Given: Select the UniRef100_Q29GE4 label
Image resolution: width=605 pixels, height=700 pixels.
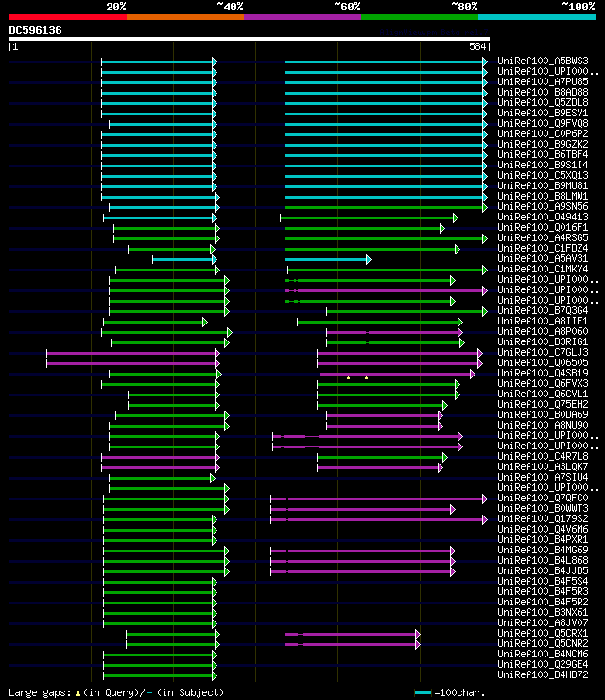Looking at the screenshot, I should coord(543,665).
